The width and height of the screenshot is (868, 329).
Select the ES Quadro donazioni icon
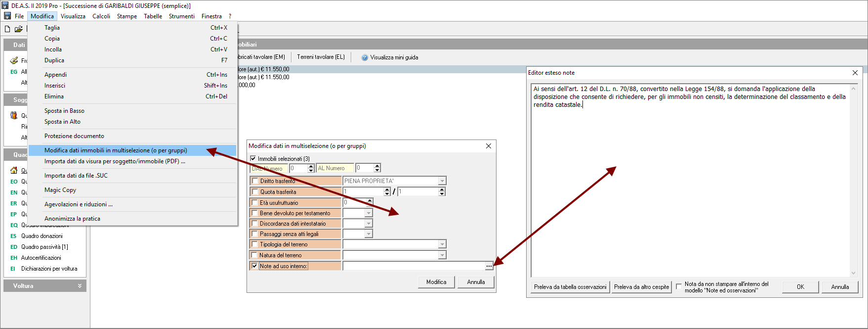pyautogui.click(x=14, y=236)
